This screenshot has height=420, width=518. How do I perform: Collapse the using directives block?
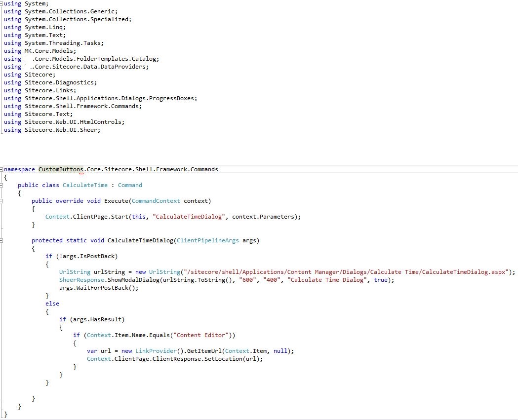pyautogui.click(x=1, y=3)
